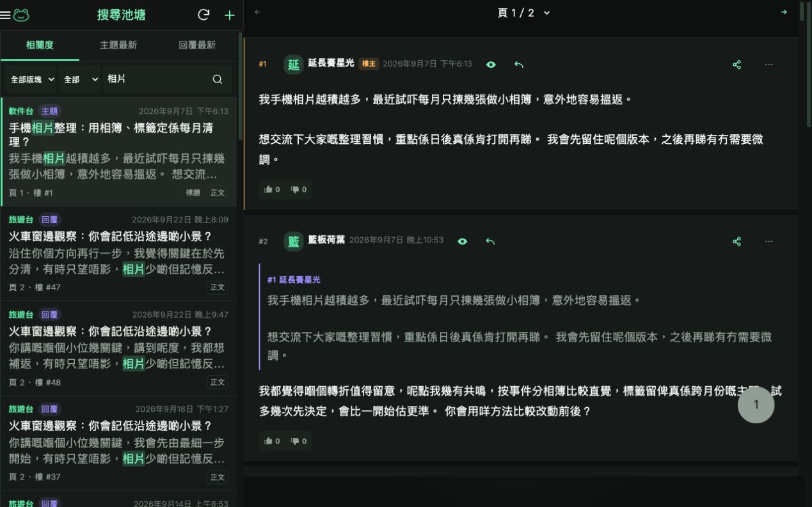Click the avatar of 籃板荷葉
812x507 pixels.
pyautogui.click(x=294, y=241)
